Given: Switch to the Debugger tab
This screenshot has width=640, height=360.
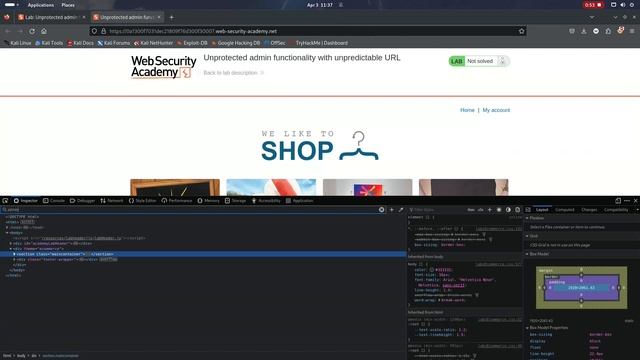Looking at the screenshot, I should [82, 200].
